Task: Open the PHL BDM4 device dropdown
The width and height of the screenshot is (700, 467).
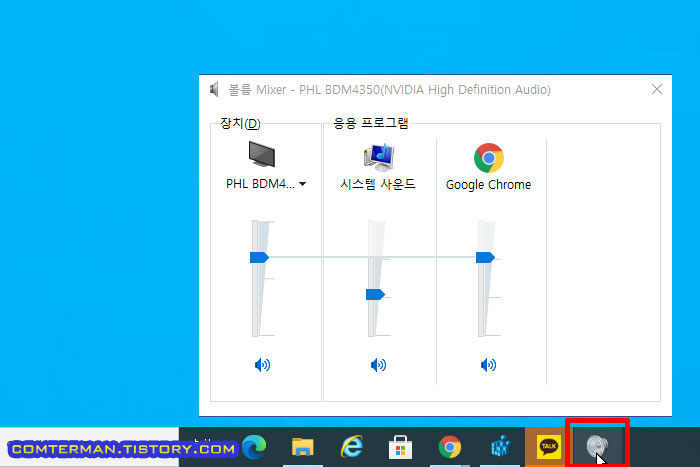Action: click(x=303, y=184)
